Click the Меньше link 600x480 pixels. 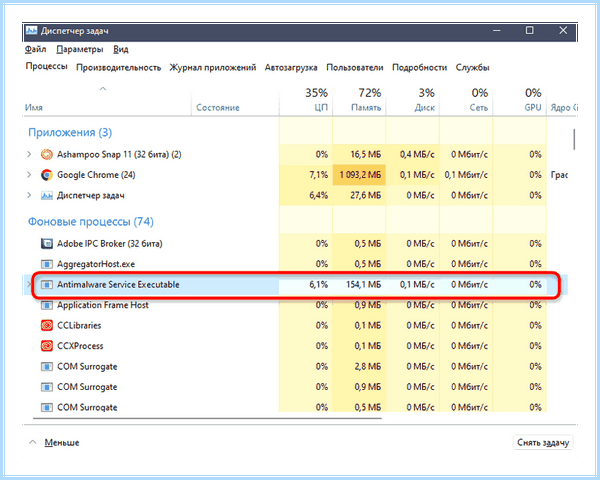coord(62,443)
